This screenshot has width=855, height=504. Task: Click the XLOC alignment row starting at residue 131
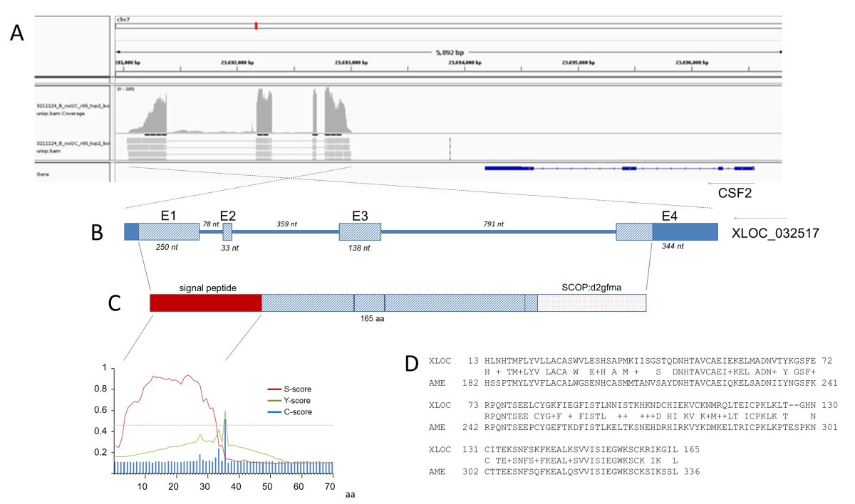(566, 449)
